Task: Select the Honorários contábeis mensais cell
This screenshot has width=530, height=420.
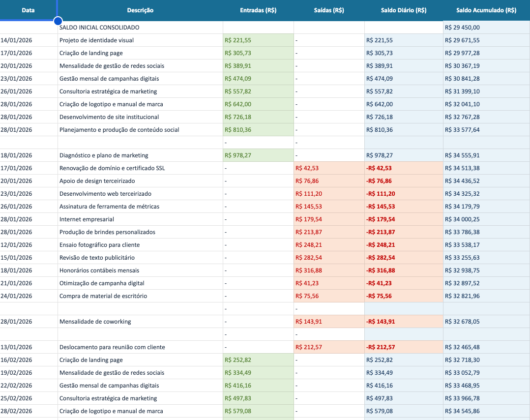Action: pos(140,270)
